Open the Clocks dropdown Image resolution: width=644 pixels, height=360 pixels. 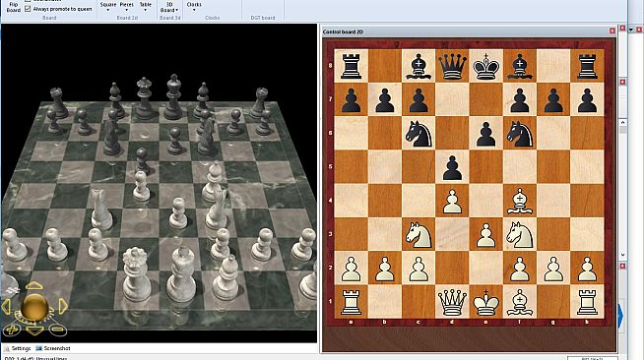pos(194,7)
